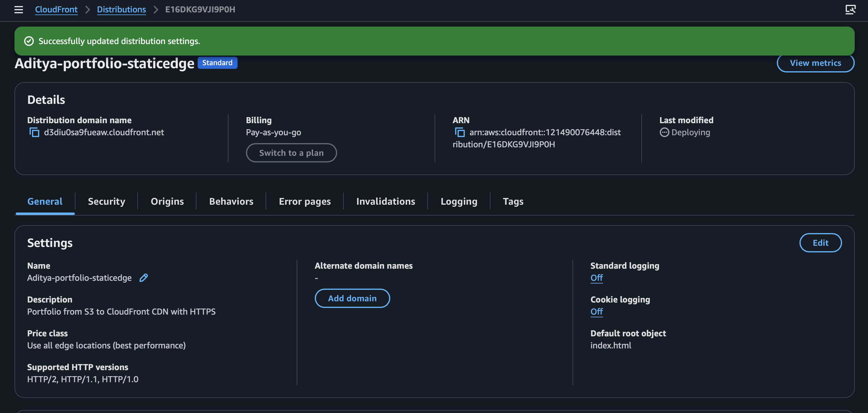
Task: Select the Behaviors tab
Action: pyautogui.click(x=231, y=201)
